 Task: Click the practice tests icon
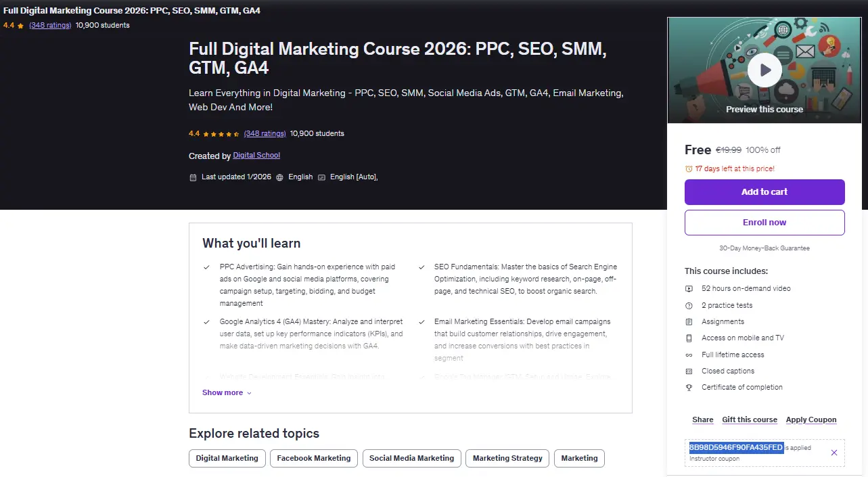(689, 305)
